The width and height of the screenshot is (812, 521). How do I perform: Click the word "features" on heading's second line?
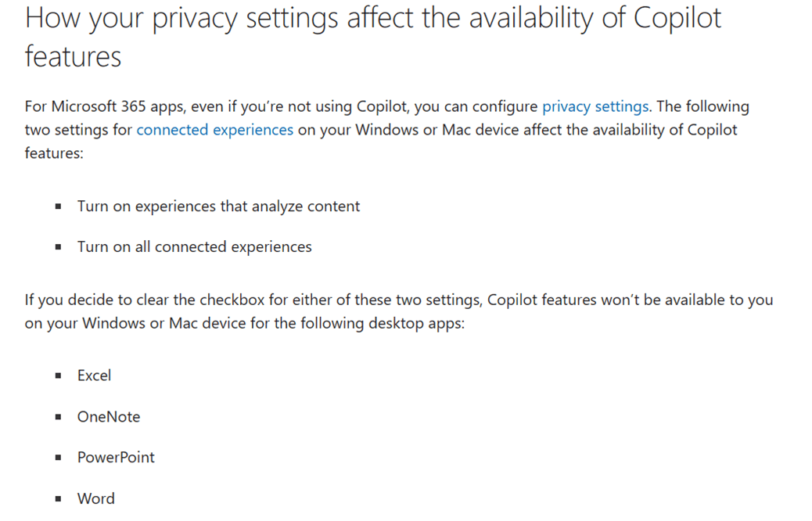pyautogui.click(x=73, y=56)
